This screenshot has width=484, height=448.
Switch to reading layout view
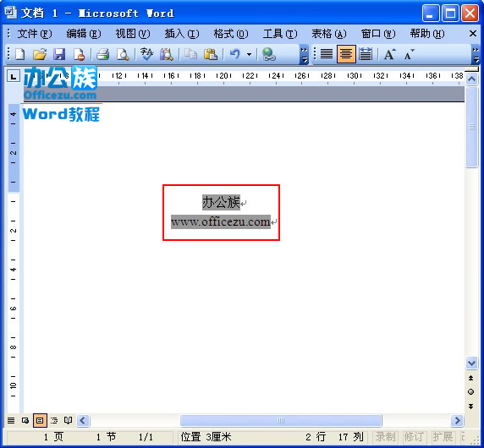(x=69, y=420)
